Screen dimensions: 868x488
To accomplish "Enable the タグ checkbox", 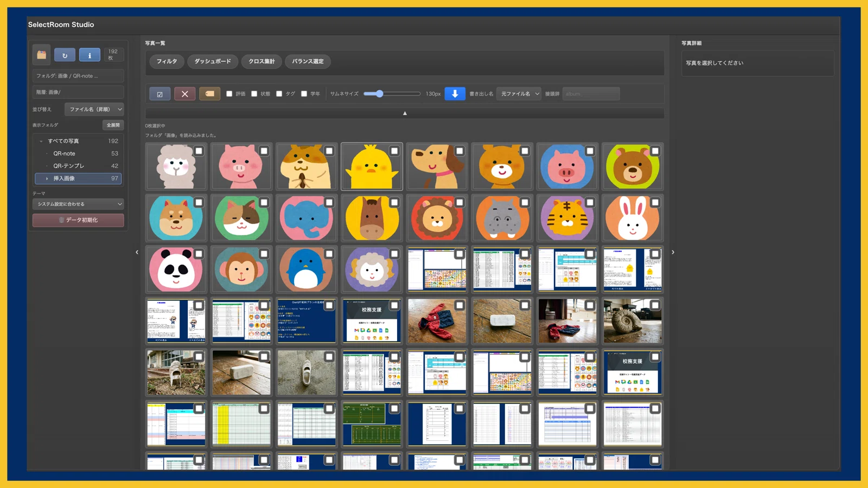I will pos(279,94).
